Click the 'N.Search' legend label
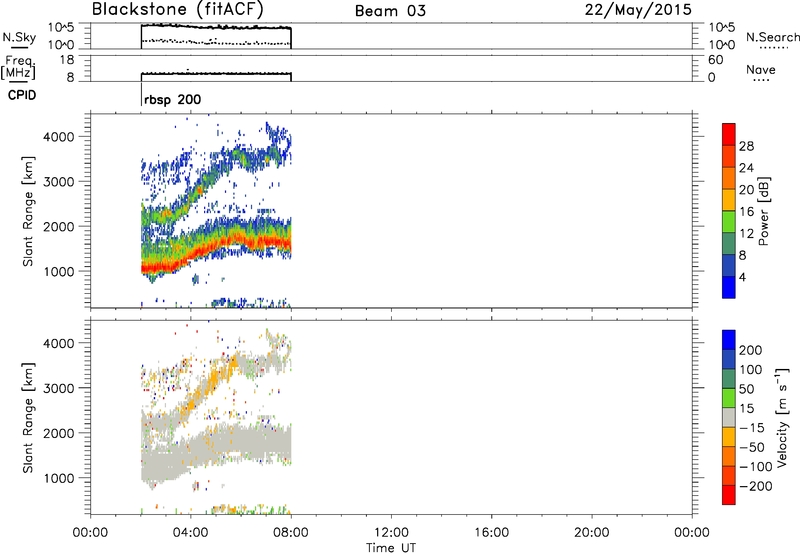The height and width of the screenshot is (554, 800). 773,37
